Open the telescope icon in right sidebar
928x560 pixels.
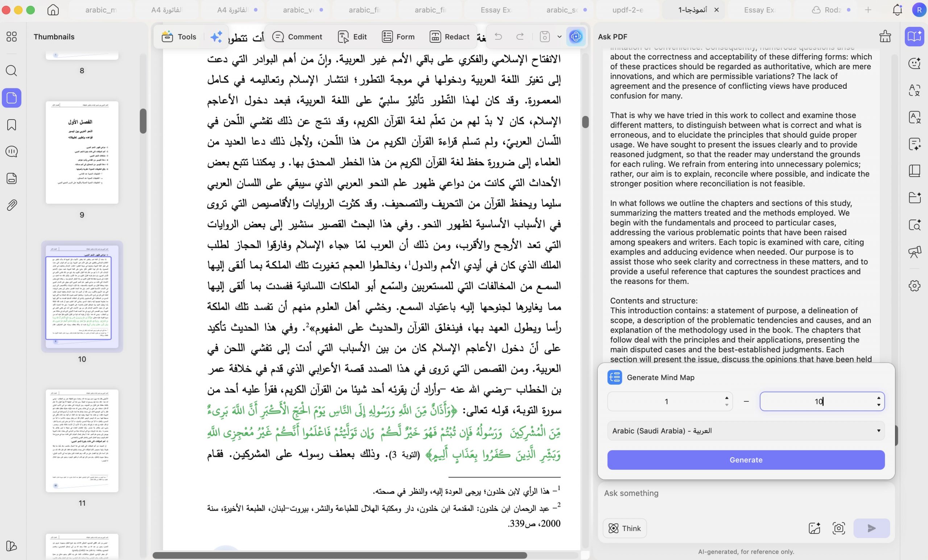915,251
